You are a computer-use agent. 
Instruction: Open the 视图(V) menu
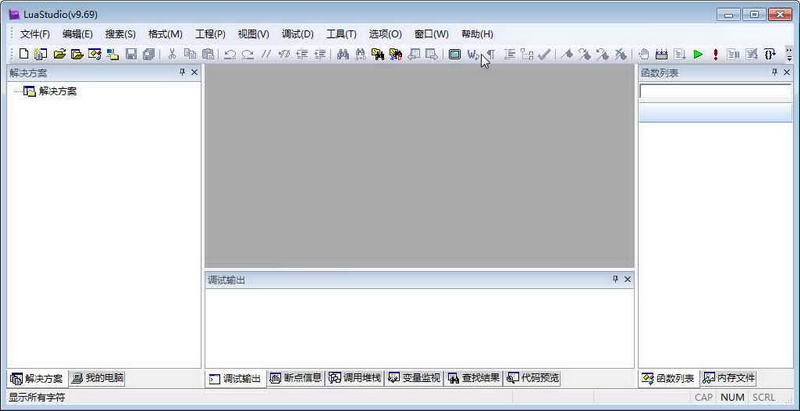[254, 34]
